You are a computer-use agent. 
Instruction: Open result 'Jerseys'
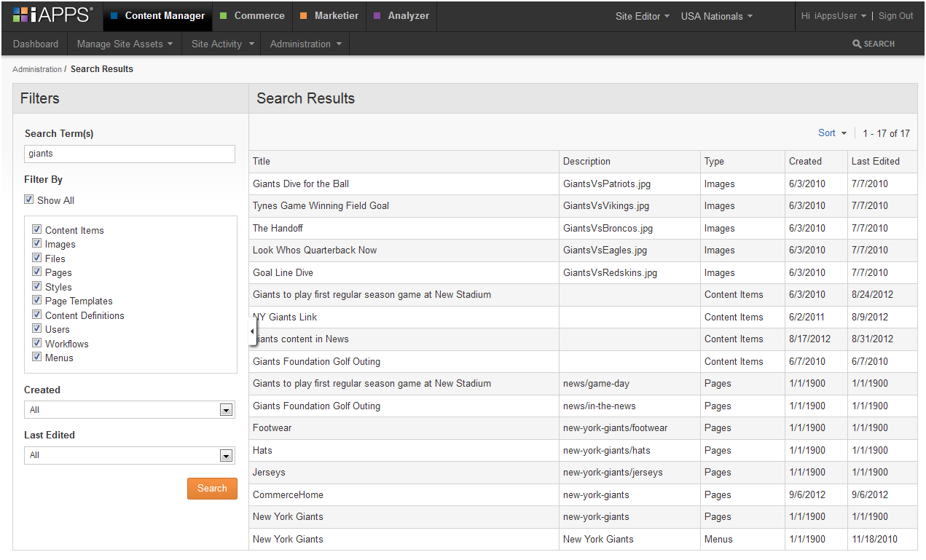coord(269,473)
